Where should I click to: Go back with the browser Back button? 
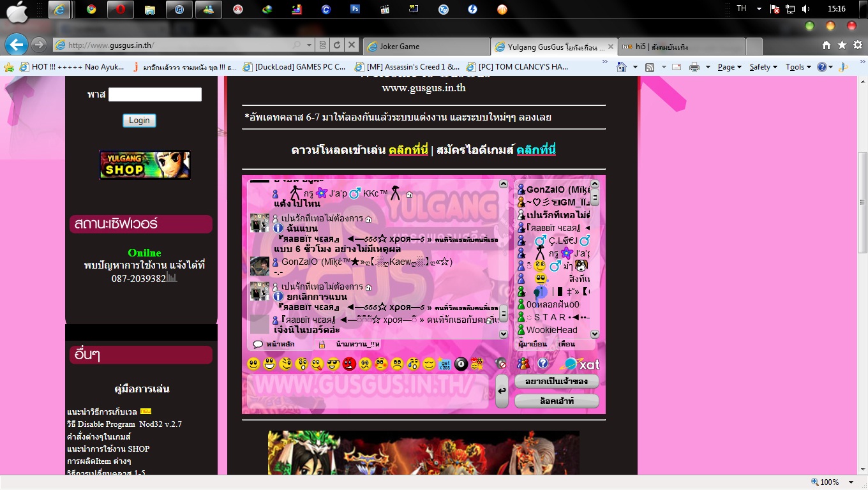pyautogui.click(x=16, y=45)
